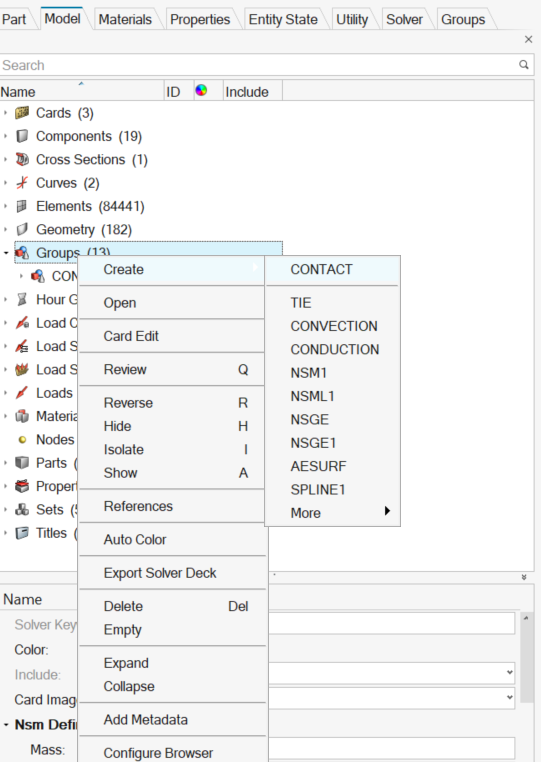Click the search magnifier icon

[x=524, y=65]
